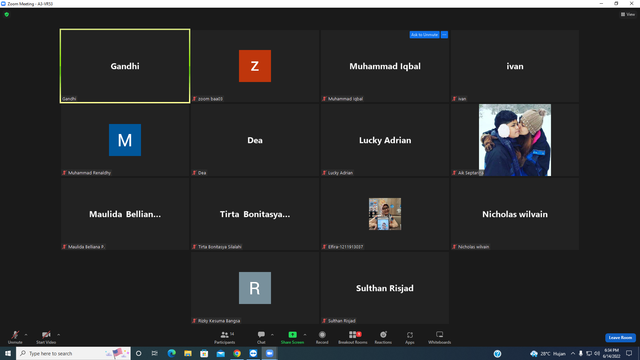Expand the video options arrow beside Start Video
Viewport: 640px width, 360px height.
click(58, 335)
